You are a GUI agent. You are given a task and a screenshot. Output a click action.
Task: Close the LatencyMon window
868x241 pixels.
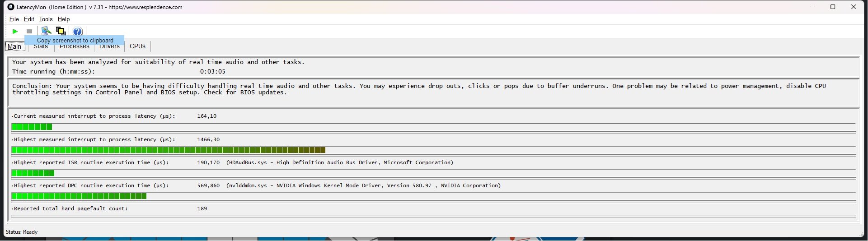pos(854,7)
